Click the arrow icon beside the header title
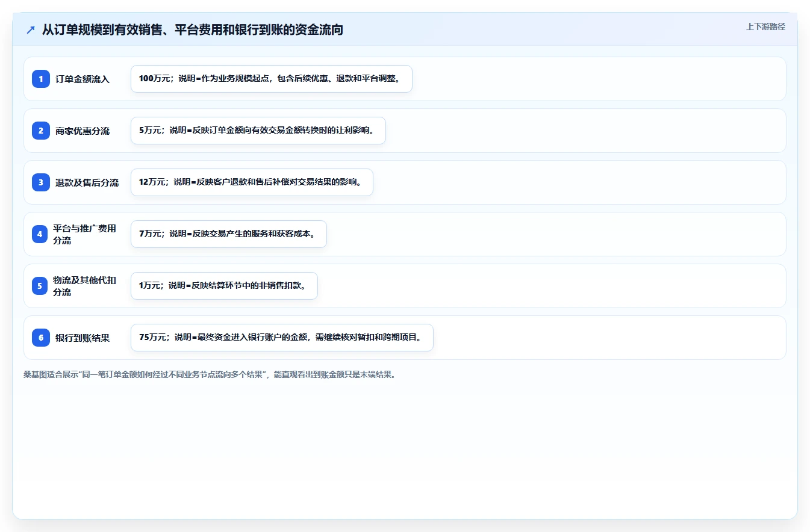The image size is (810, 532). pyautogui.click(x=31, y=29)
